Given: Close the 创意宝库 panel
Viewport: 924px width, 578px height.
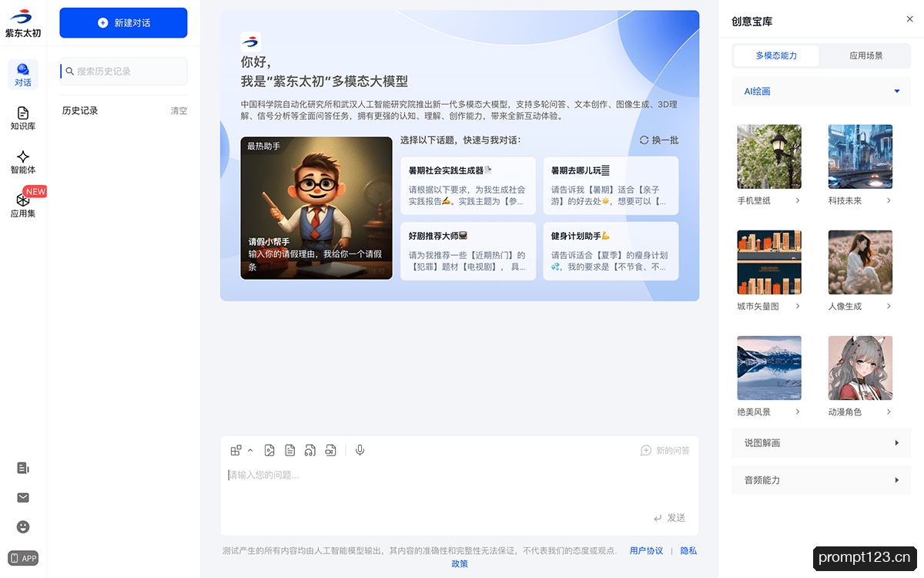Looking at the screenshot, I should [910, 19].
